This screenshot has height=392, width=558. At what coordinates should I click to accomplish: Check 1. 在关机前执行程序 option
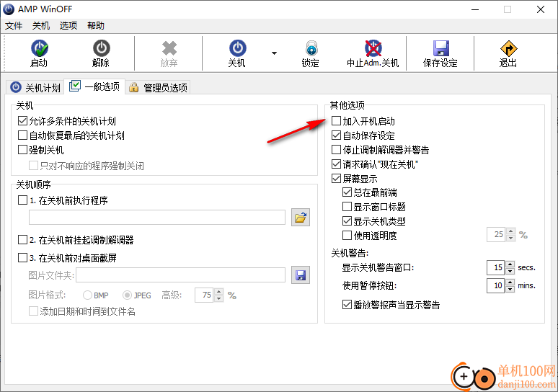coord(22,200)
